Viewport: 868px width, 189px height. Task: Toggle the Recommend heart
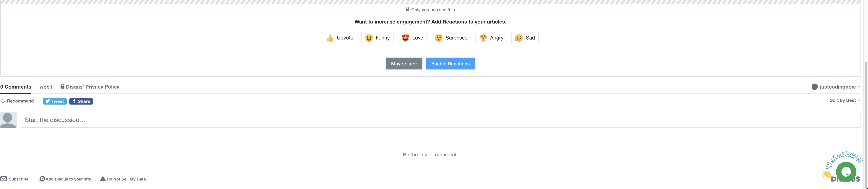[17, 101]
